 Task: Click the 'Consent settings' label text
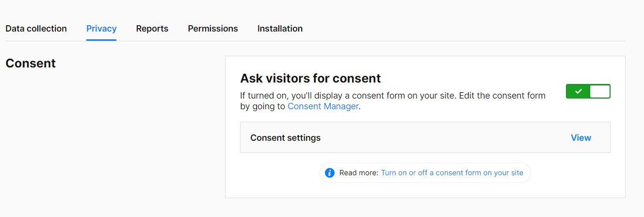[x=286, y=138]
